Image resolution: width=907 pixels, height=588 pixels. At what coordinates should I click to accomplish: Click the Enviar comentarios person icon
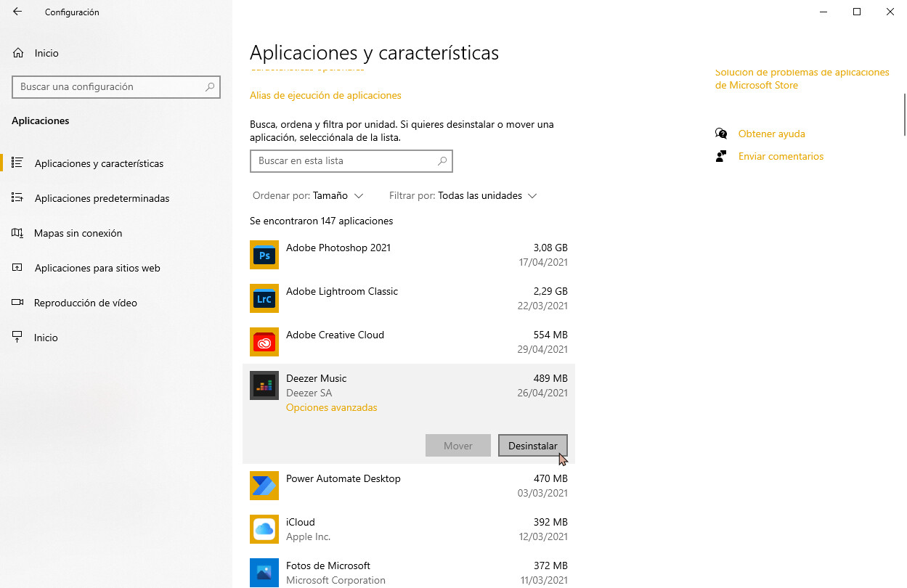coord(721,156)
